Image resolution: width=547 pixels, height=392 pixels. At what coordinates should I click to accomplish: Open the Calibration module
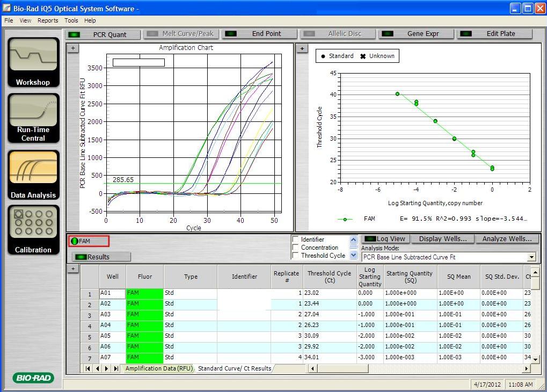point(33,230)
